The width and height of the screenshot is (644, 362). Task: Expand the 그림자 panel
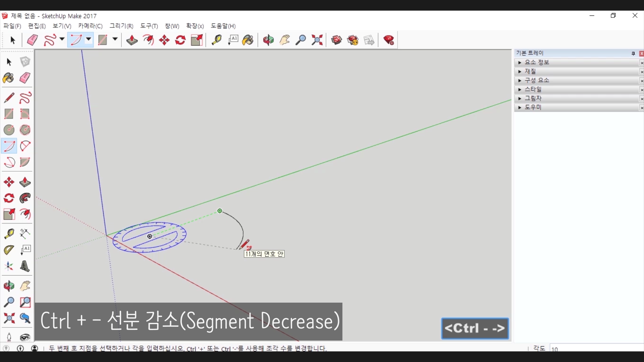coord(533,98)
